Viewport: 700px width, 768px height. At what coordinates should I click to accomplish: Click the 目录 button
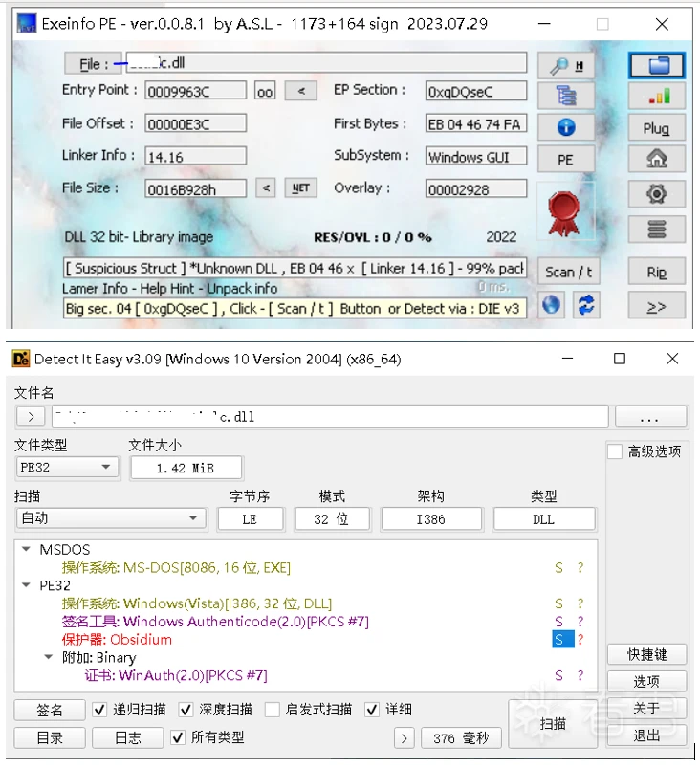[x=50, y=737]
